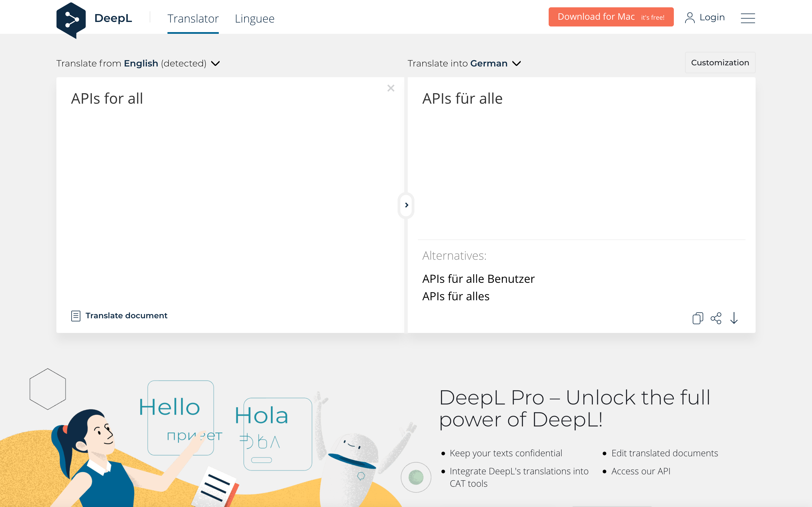Select alternative 'APIs für alle Benutzer'
The width and height of the screenshot is (812, 507).
tap(478, 279)
